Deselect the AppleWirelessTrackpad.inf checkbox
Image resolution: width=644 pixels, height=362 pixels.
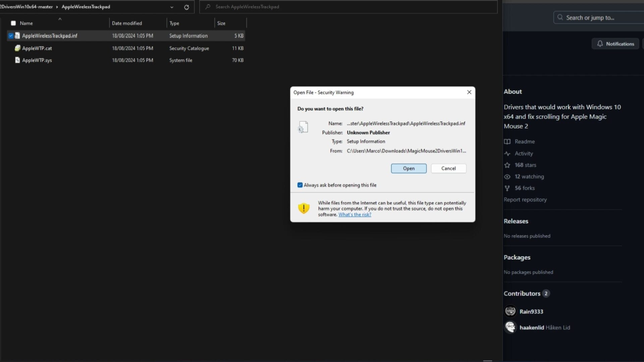11,35
